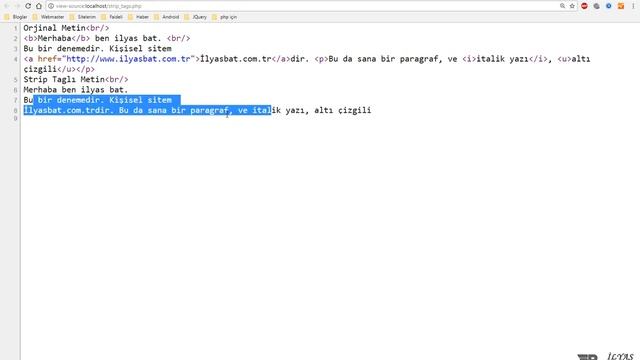
Task: Click 'Bu bir denemedir. Kişisel sitem' on line 3
Action: coord(97,49)
